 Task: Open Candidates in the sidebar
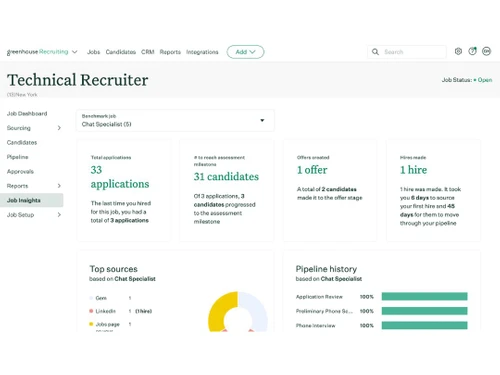[22, 143]
